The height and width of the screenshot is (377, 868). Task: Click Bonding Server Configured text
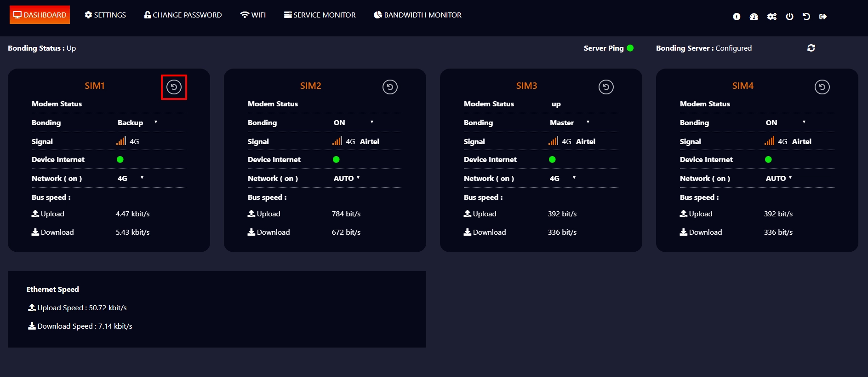point(704,48)
